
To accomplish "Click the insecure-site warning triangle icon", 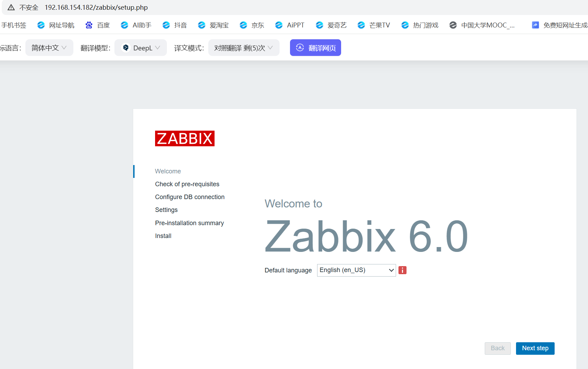I will click(11, 7).
